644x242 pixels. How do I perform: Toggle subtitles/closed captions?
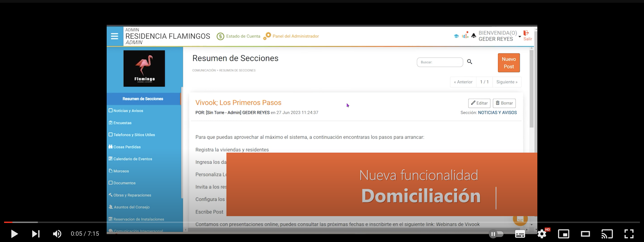click(x=520, y=234)
